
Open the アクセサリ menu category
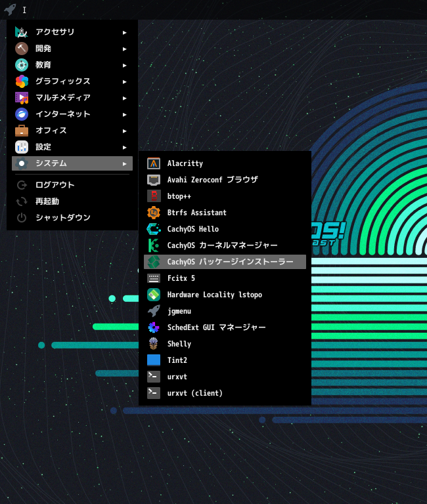[72, 32]
